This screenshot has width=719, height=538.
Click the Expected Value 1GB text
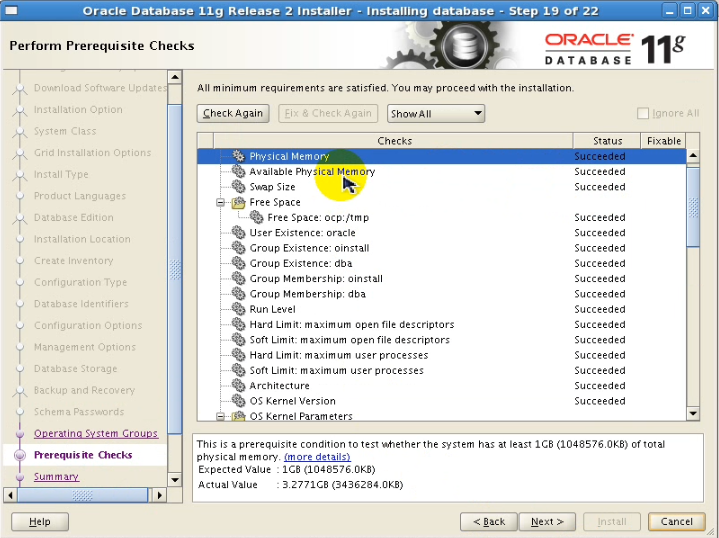(x=329, y=470)
